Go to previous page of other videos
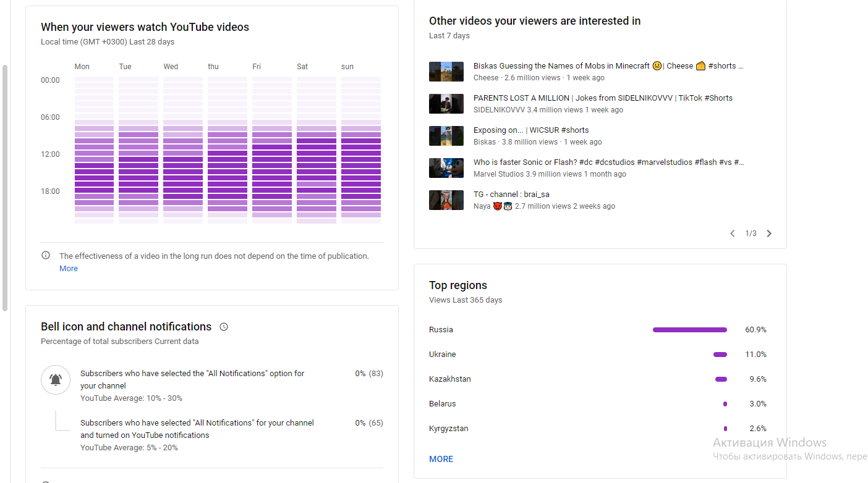The image size is (868, 483). click(x=733, y=233)
